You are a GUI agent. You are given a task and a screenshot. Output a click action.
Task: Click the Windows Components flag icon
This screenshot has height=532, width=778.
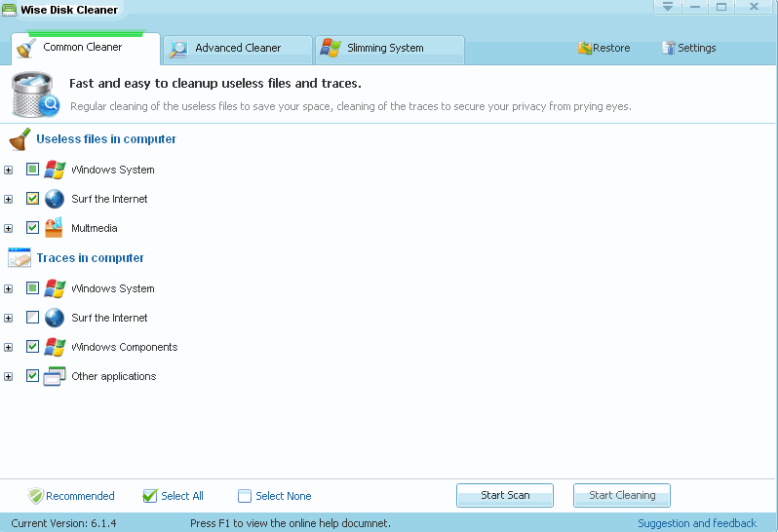(55, 347)
